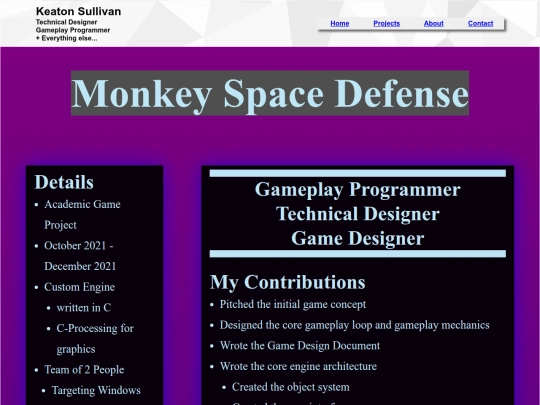Select 'Created the object system' sub-item
This screenshot has width=540, height=405.
click(x=291, y=387)
